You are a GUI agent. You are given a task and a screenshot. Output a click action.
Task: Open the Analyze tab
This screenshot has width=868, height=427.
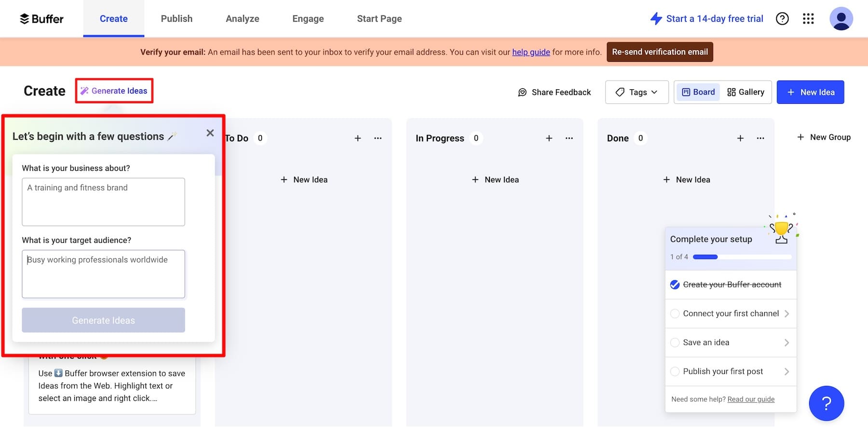point(243,19)
